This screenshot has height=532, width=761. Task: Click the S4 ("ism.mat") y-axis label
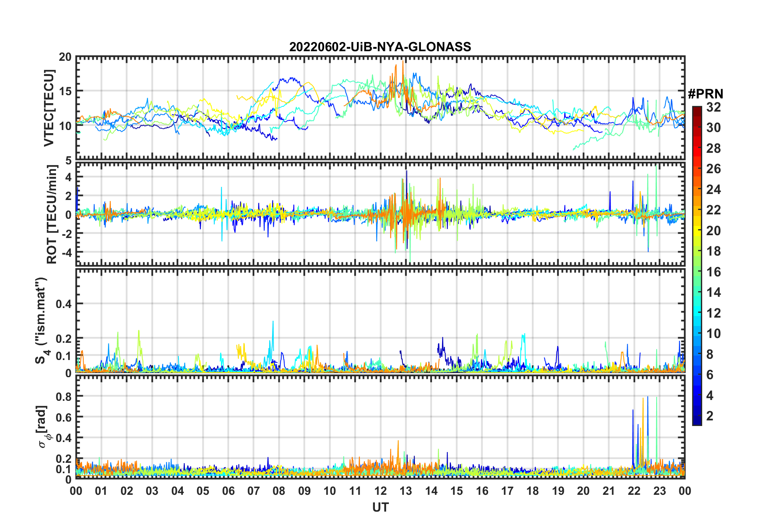41,320
